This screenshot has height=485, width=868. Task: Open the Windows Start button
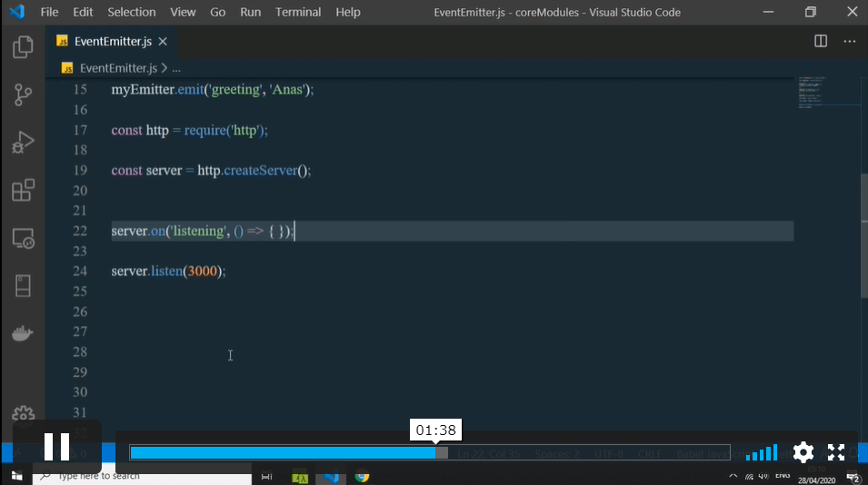pyautogui.click(x=16, y=476)
